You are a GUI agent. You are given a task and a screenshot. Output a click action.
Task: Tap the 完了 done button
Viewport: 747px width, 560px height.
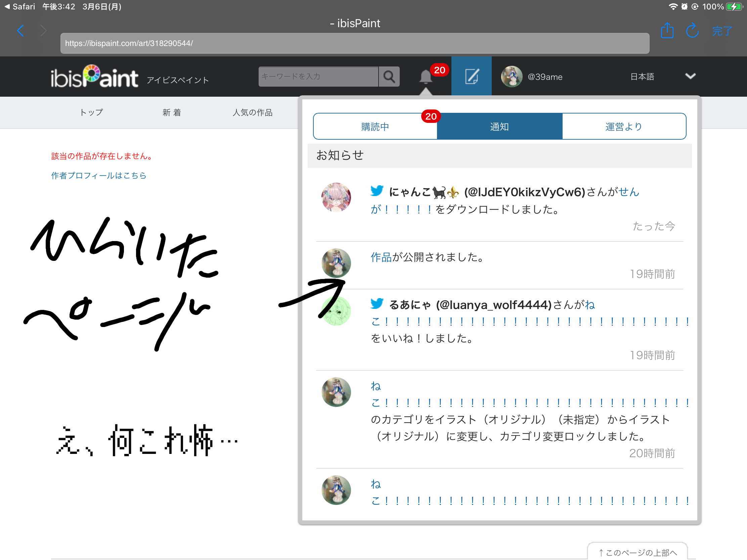click(x=722, y=31)
